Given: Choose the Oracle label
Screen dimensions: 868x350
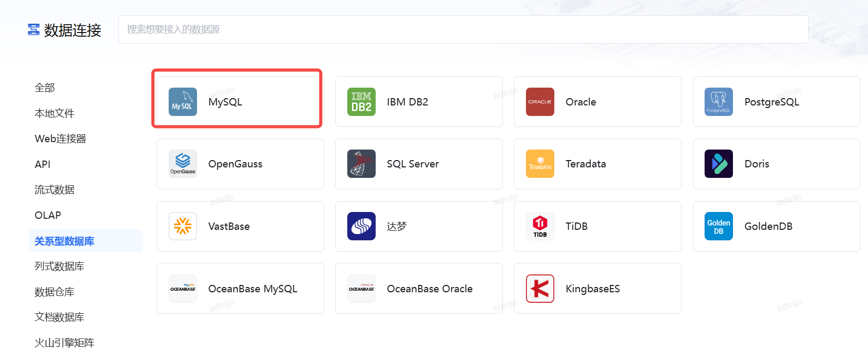Looking at the screenshot, I should pyautogui.click(x=581, y=102).
